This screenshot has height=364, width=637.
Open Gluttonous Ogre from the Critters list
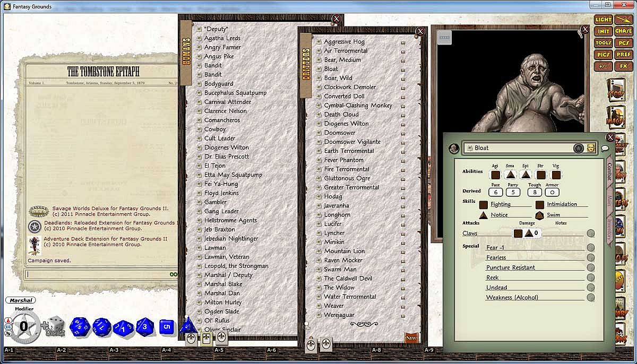click(347, 178)
